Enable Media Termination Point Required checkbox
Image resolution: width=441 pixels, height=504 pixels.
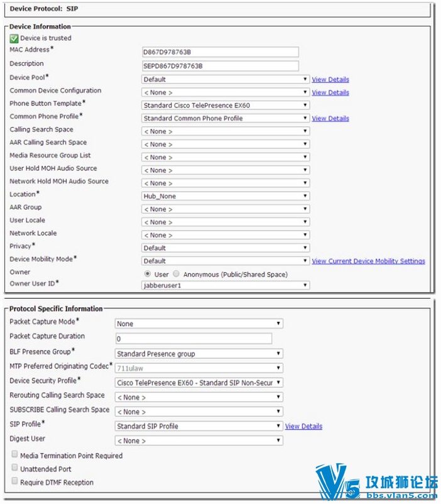pos(14,454)
